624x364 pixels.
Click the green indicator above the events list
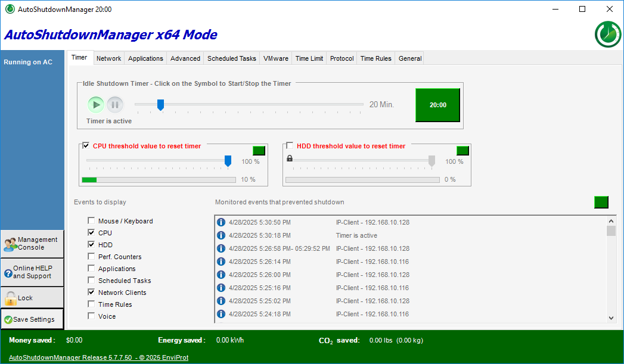tap(601, 202)
